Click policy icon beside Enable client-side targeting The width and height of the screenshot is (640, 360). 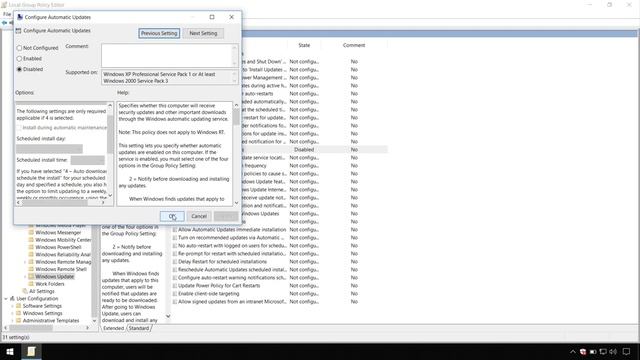pos(175,293)
